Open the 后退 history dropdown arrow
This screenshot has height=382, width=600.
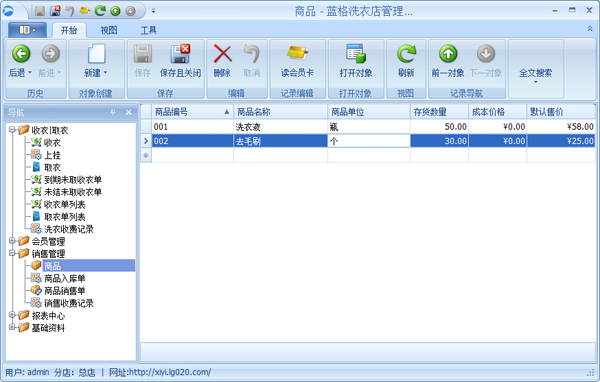tap(30, 73)
